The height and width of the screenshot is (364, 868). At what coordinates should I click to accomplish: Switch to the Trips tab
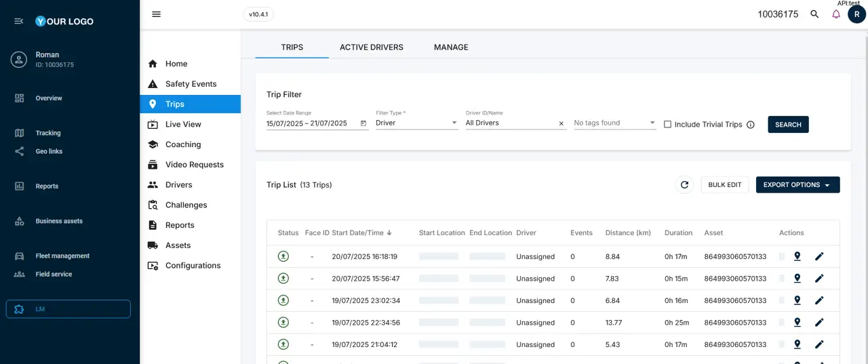click(x=292, y=47)
